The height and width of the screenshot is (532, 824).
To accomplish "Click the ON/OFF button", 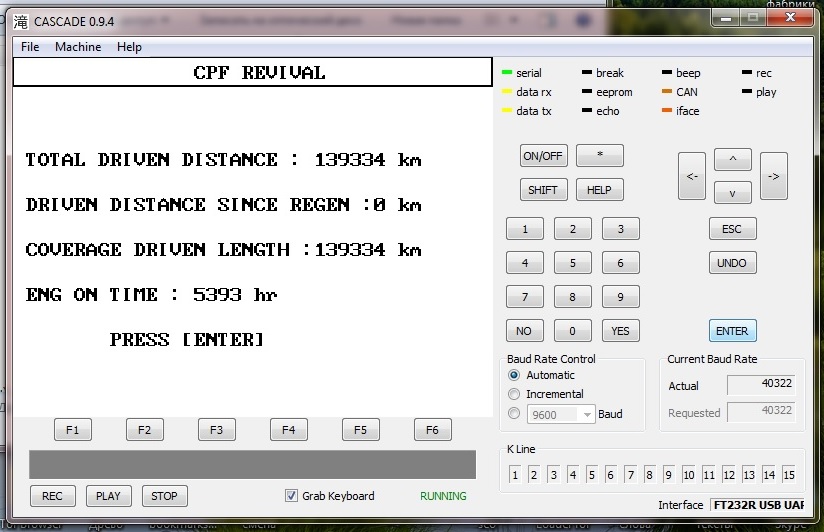I will pyautogui.click(x=543, y=156).
